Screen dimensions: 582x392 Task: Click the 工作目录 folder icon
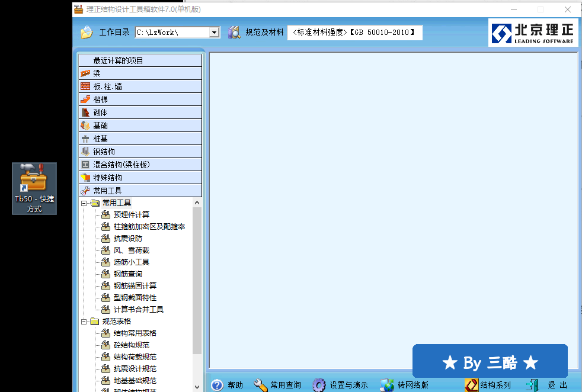[x=87, y=32]
